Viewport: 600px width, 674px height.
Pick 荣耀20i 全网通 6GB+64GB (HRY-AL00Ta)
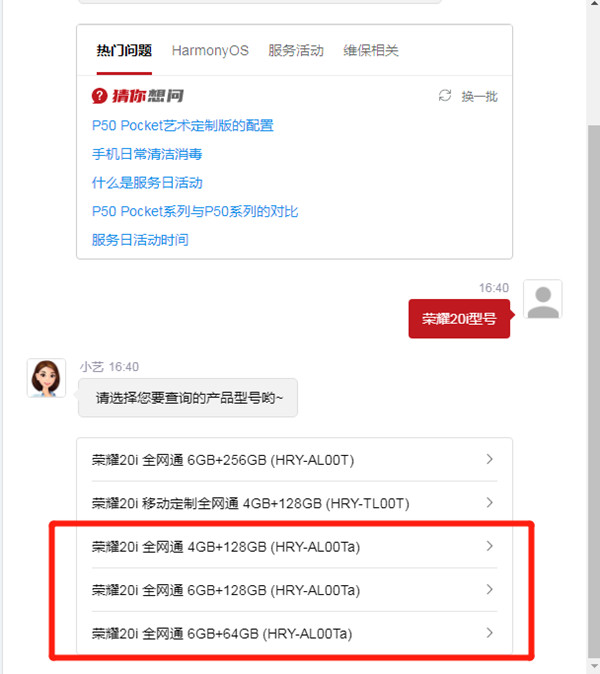coord(294,634)
